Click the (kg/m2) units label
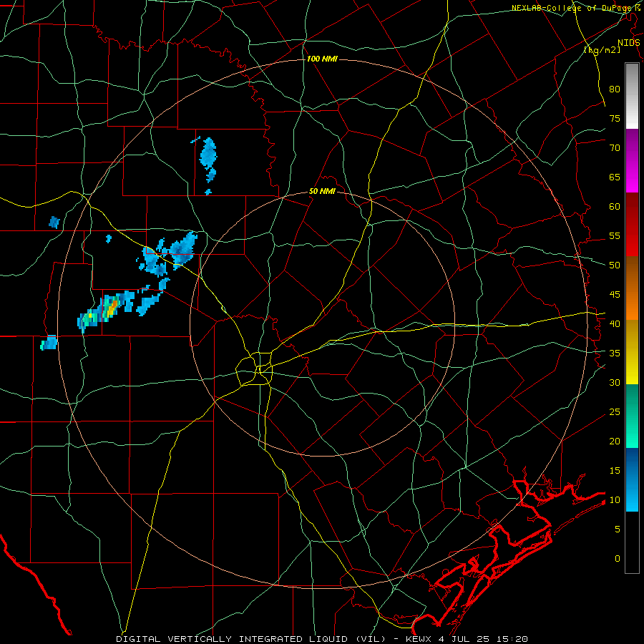This screenshot has width=644, height=644. pyautogui.click(x=602, y=50)
